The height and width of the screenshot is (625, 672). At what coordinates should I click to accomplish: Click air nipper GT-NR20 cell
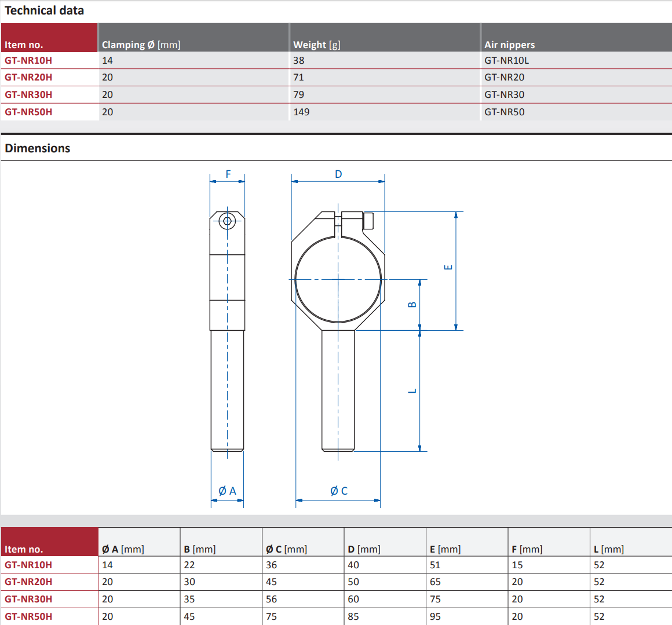tap(505, 77)
